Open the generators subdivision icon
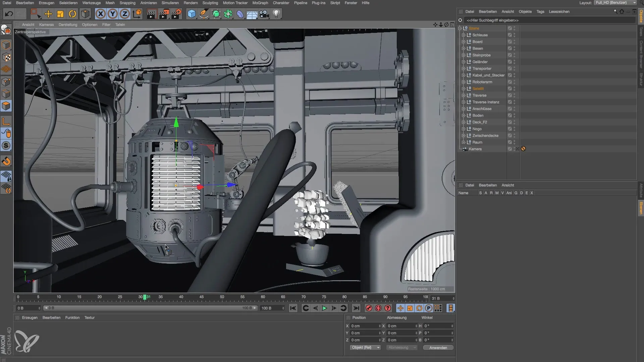The image size is (644, 362). [216, 14]
